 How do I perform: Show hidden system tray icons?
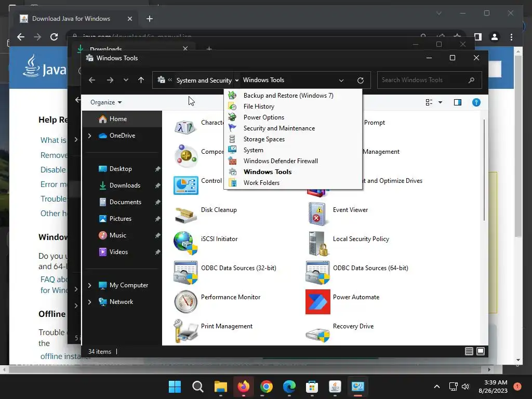[x=436, y=387]
